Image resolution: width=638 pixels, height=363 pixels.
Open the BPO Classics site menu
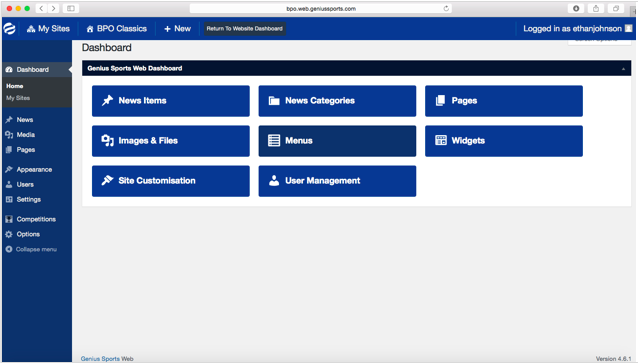tap(116, 28)
